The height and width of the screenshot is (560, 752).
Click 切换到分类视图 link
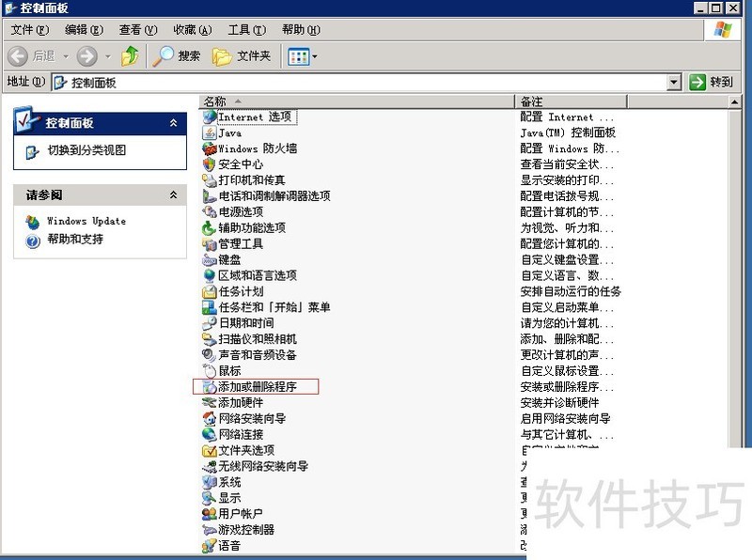(x=86, y=150)
